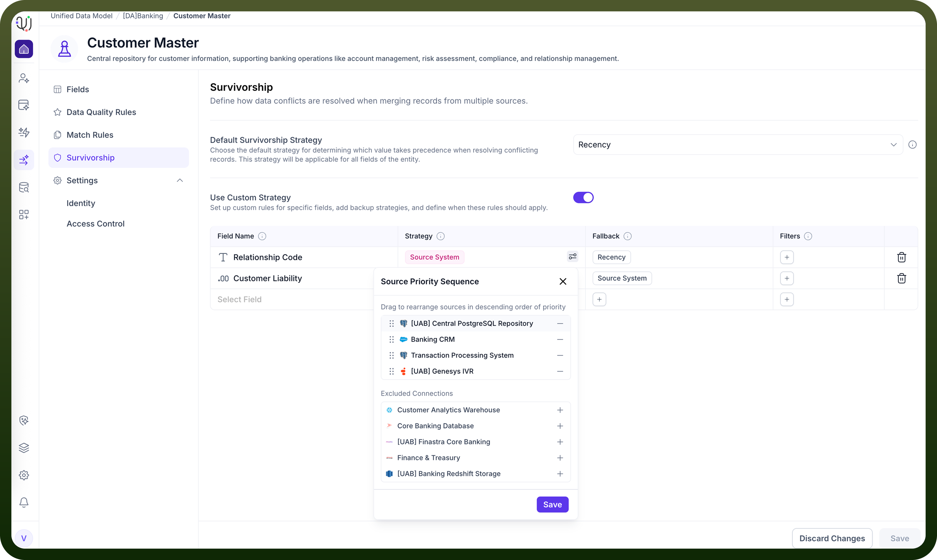Screen dimensions: 937x560
Task: Grab drag handle for [UAB] Genesys IVR
Action: click(x=391, y=371)
